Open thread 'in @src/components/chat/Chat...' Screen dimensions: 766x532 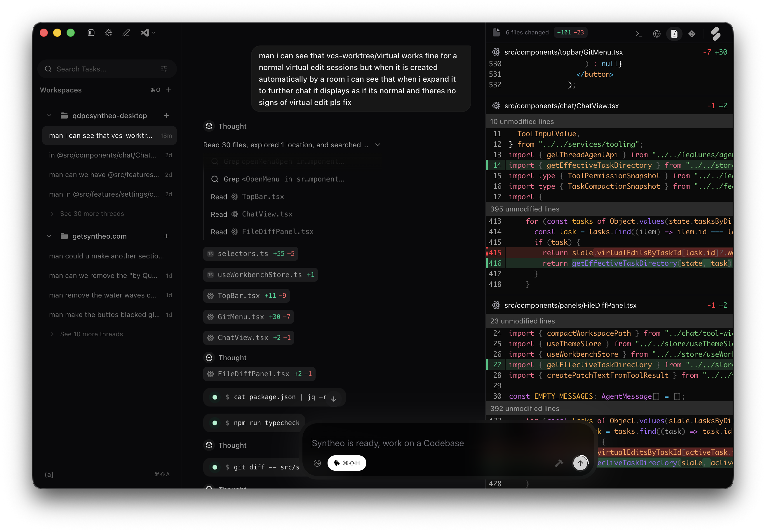point(109,155)
